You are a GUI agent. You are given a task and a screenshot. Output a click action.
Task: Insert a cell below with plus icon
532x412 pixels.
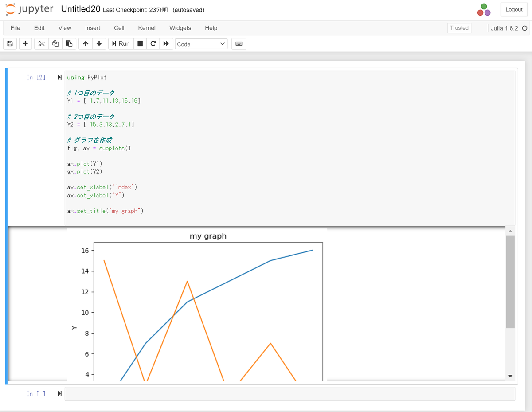pos(25,43)
